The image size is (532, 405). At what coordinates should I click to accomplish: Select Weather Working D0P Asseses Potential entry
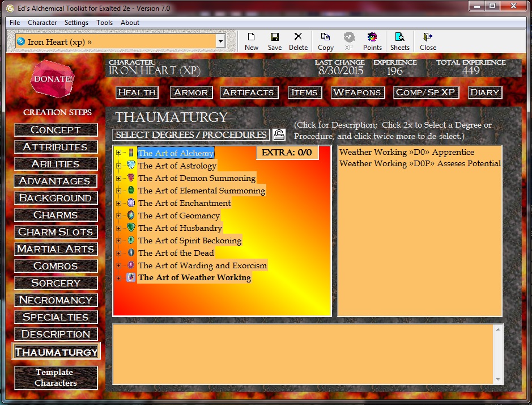click(420, 163)
